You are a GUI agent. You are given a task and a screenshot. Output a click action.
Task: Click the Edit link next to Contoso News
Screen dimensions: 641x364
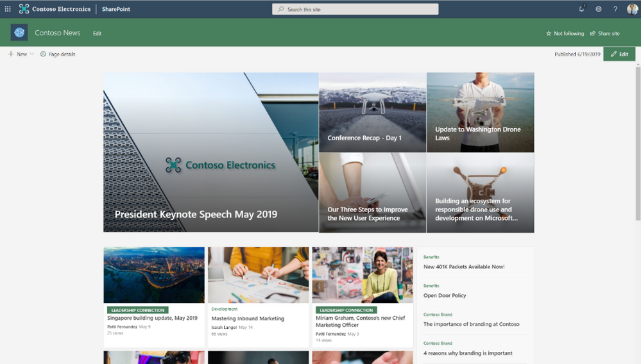click(x=97, y=33)
